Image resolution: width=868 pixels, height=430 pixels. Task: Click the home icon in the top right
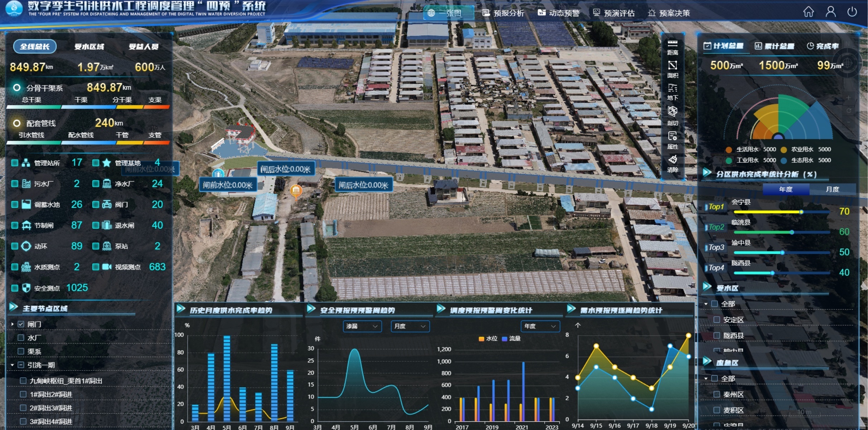click(x=809, y=12)
